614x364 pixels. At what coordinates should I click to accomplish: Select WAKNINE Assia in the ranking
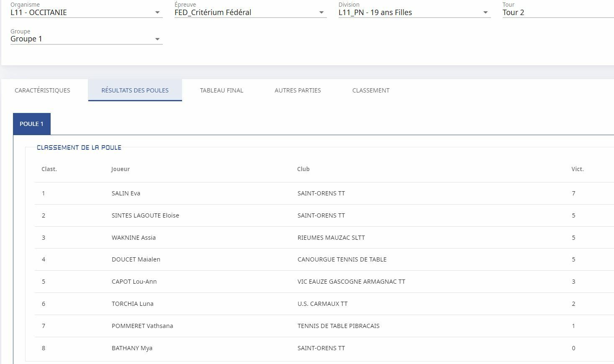point(134,238)
